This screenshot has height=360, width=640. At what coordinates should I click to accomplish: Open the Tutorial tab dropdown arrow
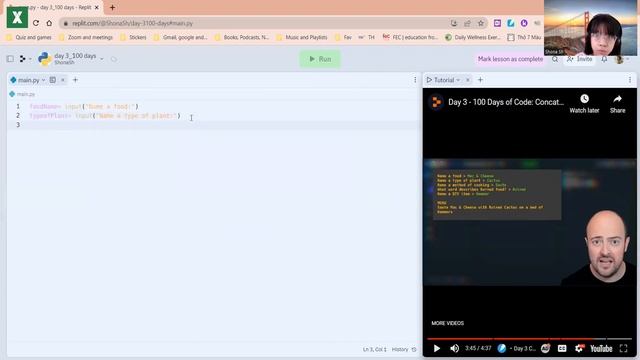click(x=458, y=80)
